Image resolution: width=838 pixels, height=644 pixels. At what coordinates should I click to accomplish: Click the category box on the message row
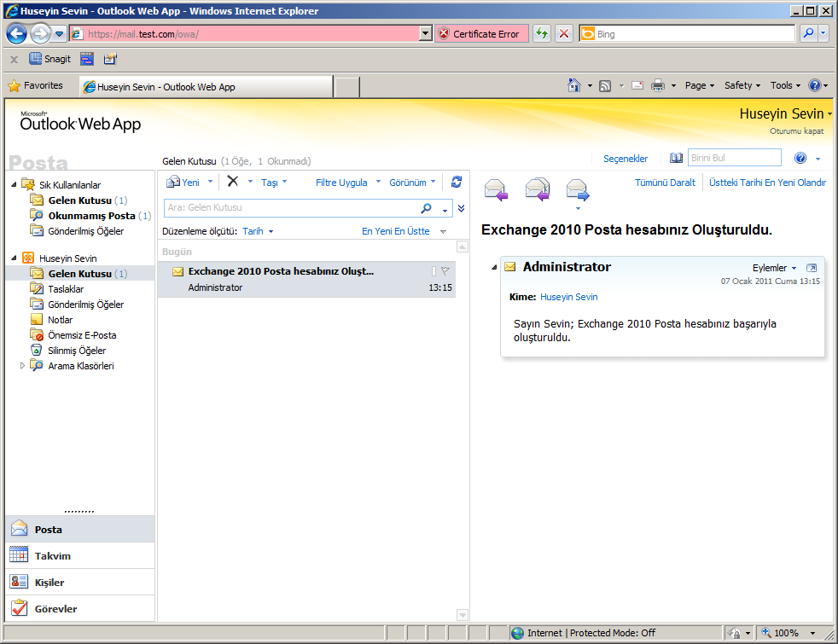tap(434, 271)
